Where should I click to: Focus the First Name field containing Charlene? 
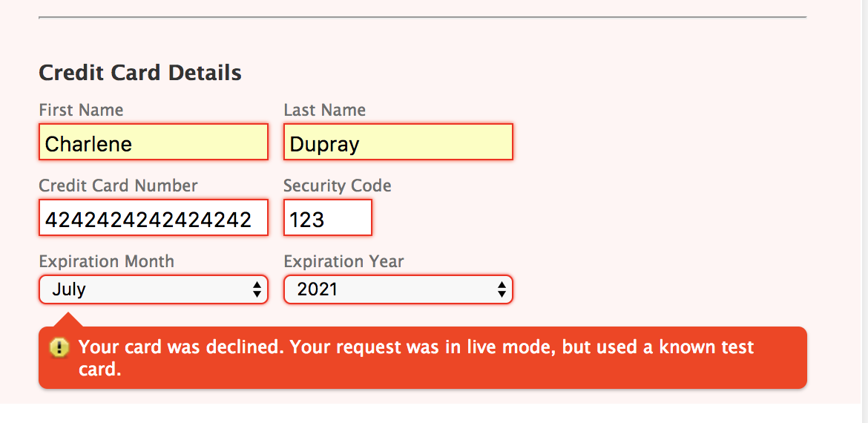pos(153,142)
